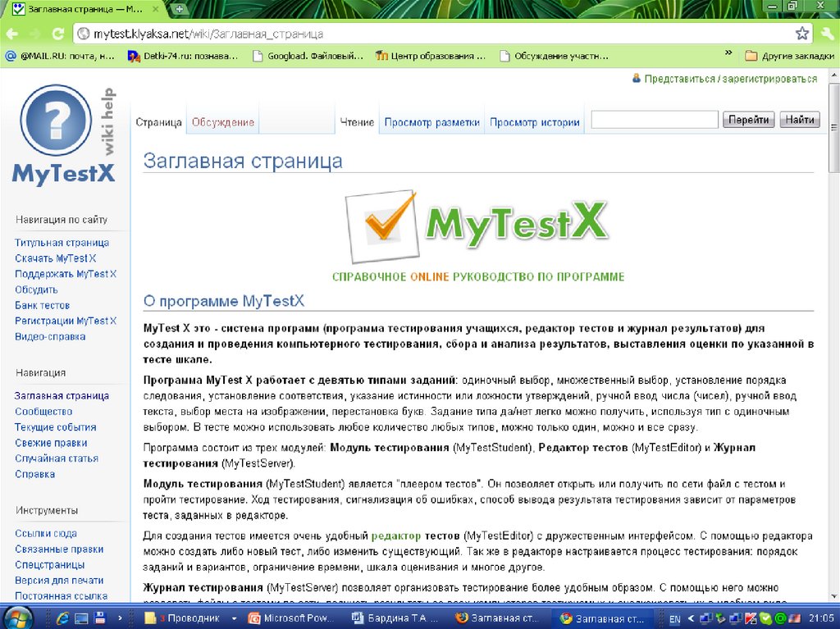Select the Обсуждение tab
The height and width of the screenshot is (629, 840).
tap(223, 122)
